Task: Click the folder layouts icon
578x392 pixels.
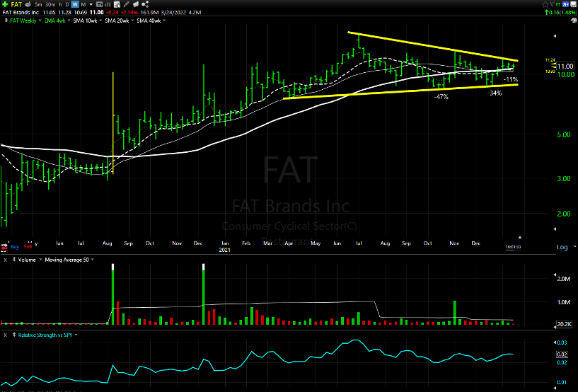Action: [x=136, y=4]
